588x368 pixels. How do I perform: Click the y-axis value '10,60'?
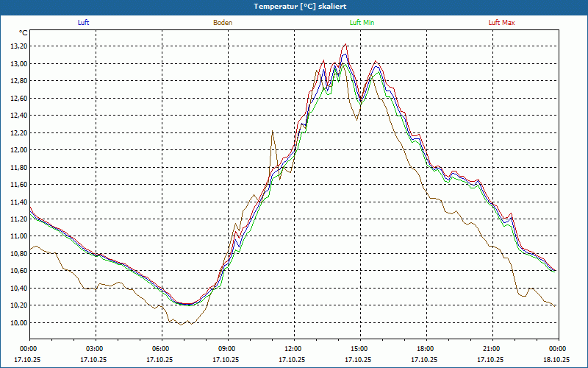click(x=20, y=271)
